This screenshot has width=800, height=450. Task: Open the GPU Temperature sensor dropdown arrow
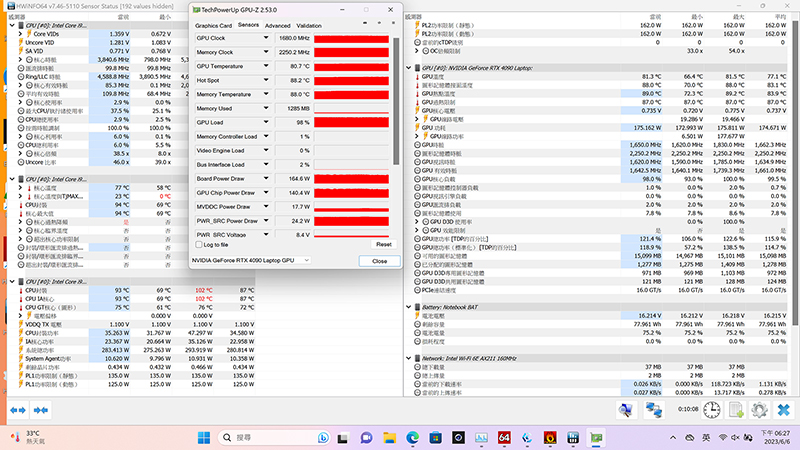pyautogui.click(x=264, y=66)
